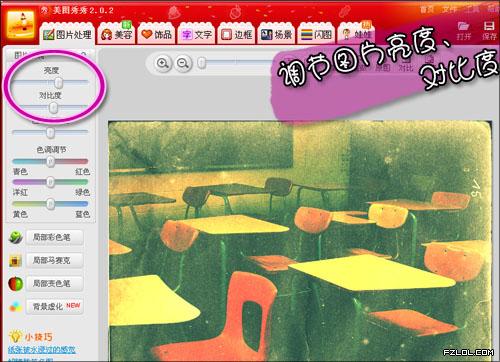Click the 对比度 contrast slider handle

tap(53, 108)
